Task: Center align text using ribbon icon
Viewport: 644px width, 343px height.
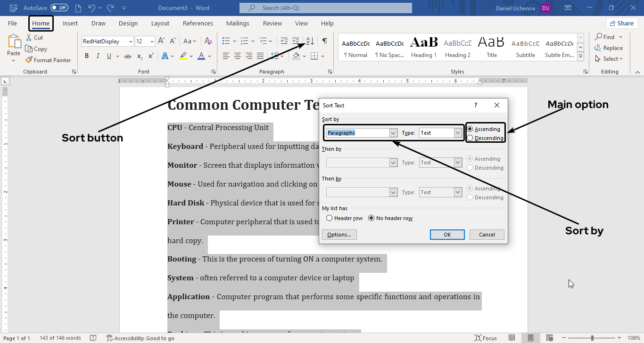Action: (238, 56)
